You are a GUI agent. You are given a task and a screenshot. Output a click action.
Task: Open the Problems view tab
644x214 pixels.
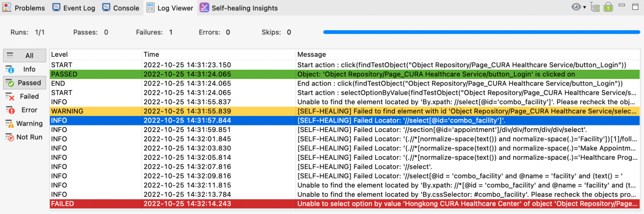[24, 8]
